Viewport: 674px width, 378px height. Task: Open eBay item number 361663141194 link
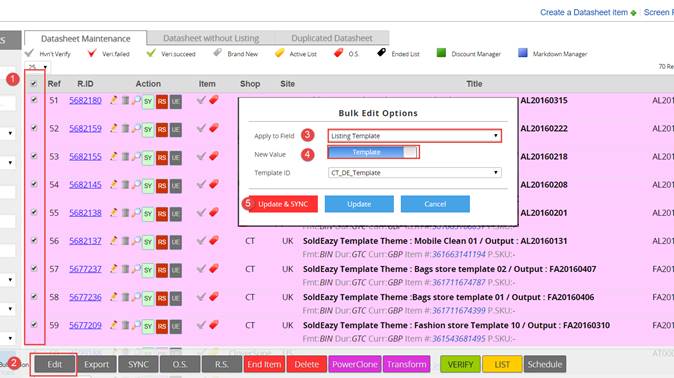459,255
